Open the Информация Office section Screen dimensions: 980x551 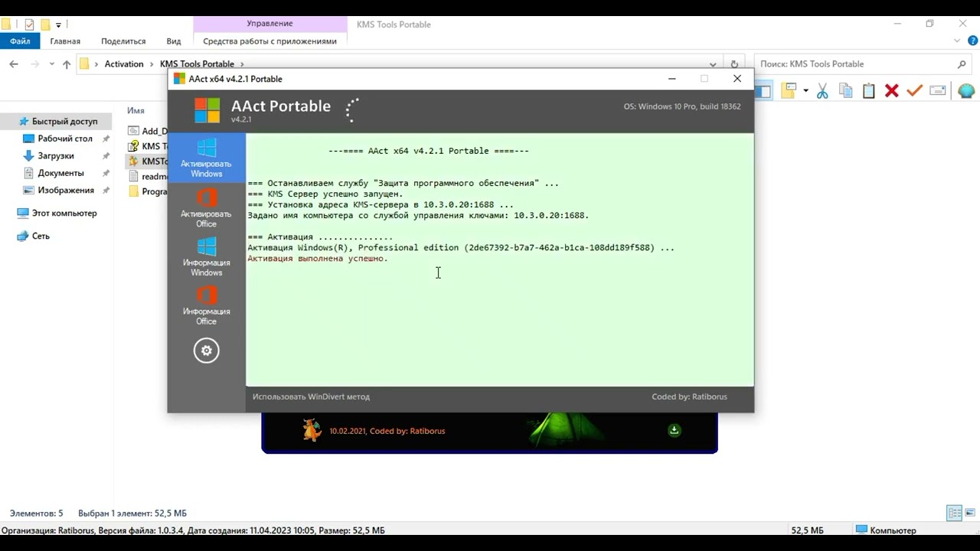[207, 305]
